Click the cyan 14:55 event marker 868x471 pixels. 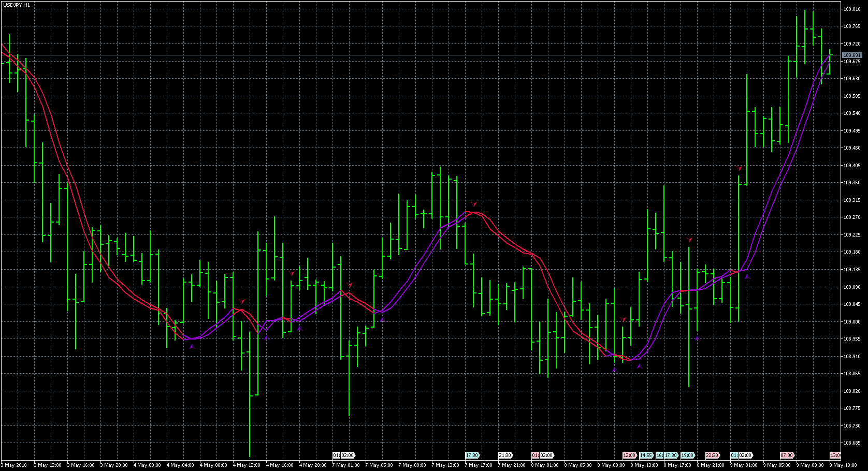click(646, 455)
